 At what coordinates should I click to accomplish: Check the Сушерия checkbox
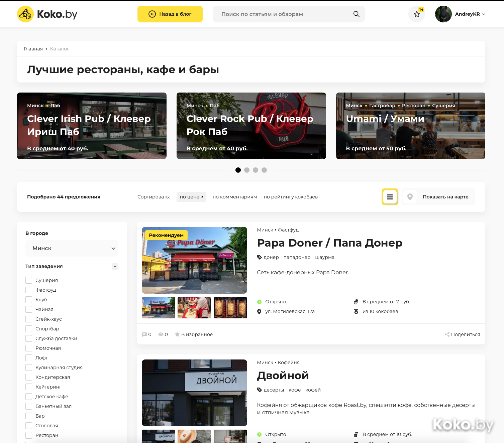coord(29,280)
